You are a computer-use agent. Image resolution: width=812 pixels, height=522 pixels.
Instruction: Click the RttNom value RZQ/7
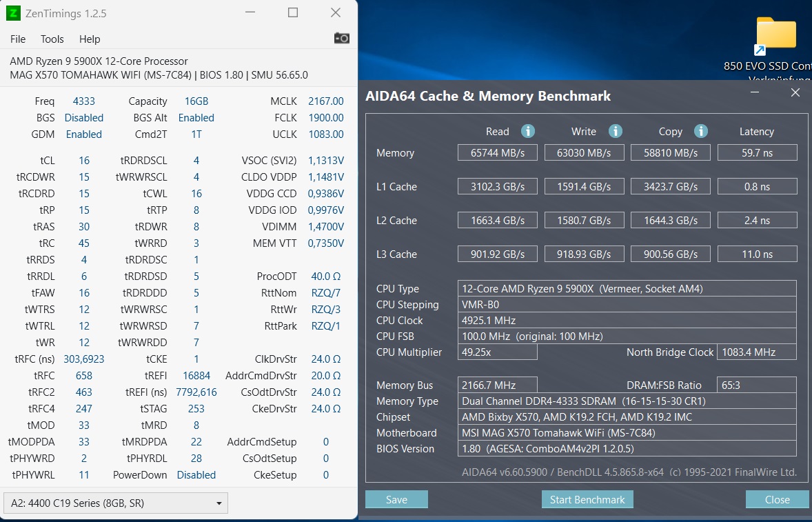coord(326,292)
